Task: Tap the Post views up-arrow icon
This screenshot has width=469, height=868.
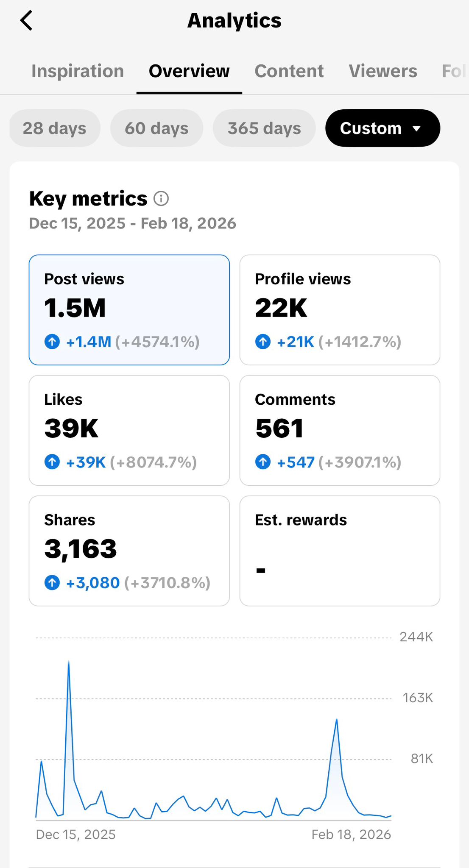Action: [x=52, y=342]
